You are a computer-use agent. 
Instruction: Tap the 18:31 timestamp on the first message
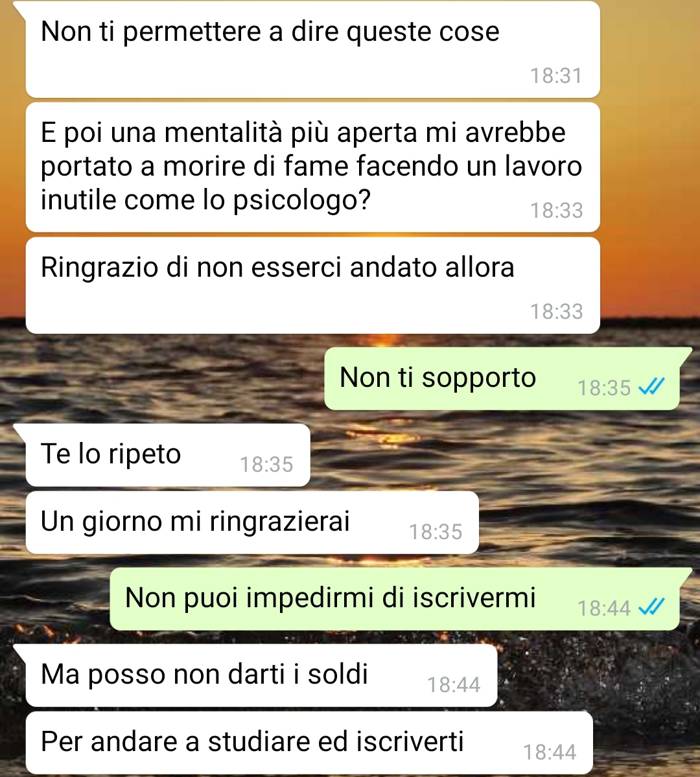556,76
